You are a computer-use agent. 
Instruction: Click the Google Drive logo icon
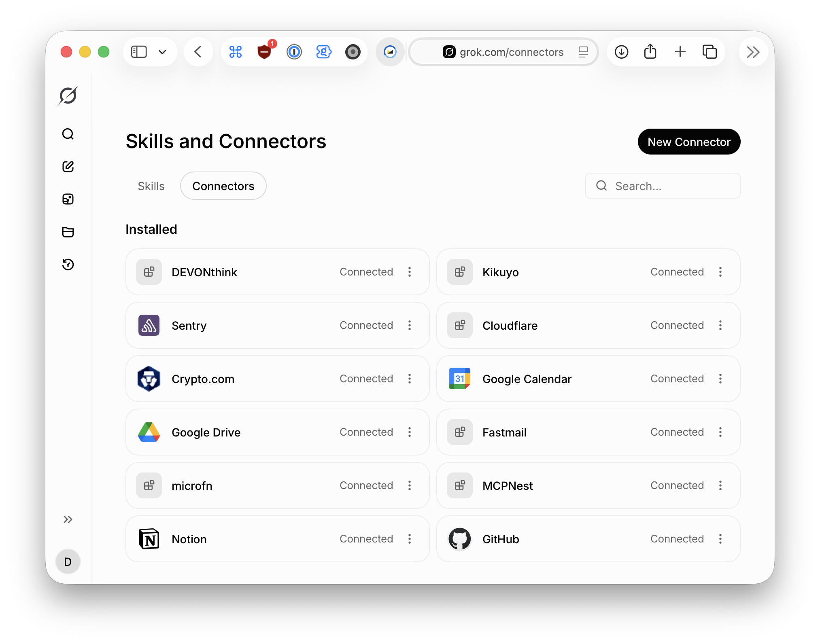point(149,432)
